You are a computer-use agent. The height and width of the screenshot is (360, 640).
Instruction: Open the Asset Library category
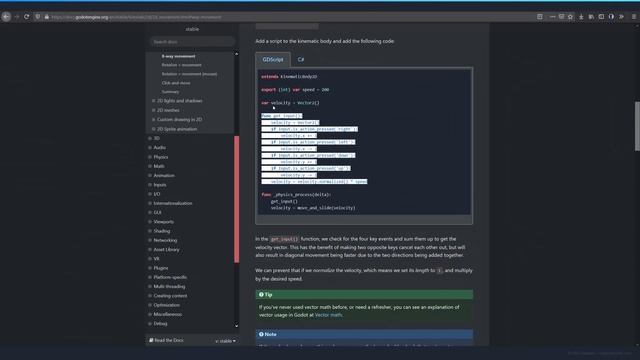pos(166,249)
